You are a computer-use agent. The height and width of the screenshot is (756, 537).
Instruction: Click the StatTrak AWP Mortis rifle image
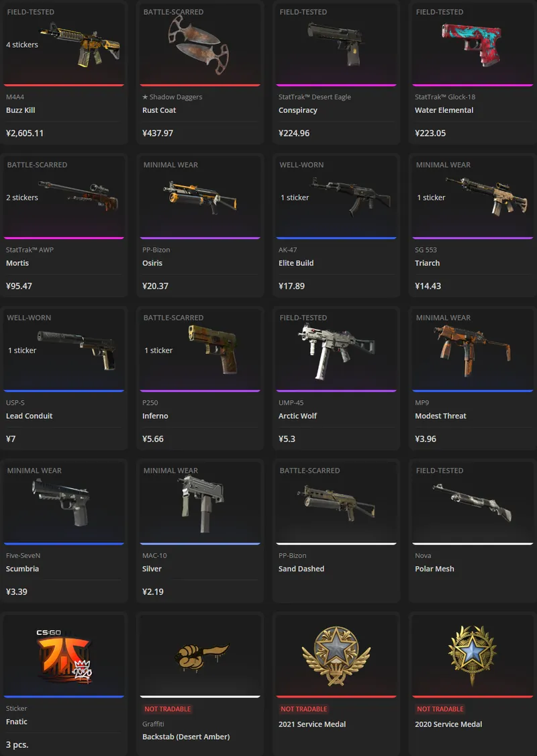click(78, 196)
